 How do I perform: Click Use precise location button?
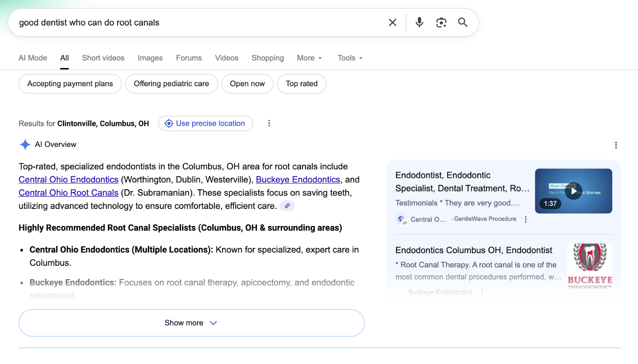pyautogui.click(x=205, y=124)
